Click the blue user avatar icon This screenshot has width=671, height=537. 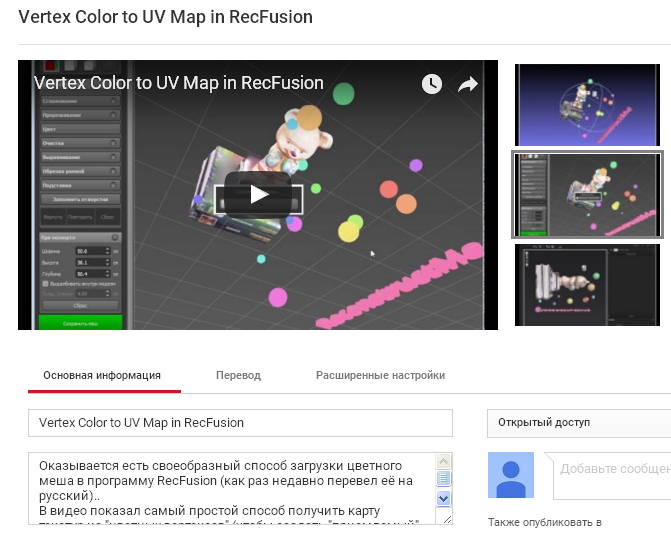(511, 475)
